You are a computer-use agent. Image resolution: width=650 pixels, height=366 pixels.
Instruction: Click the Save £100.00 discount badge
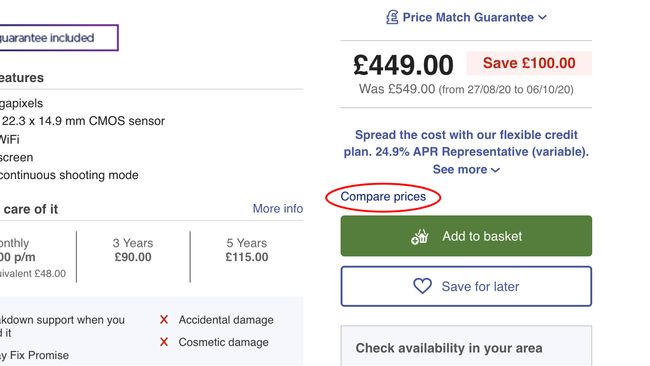pyautogui.click(x=529, y=63)
